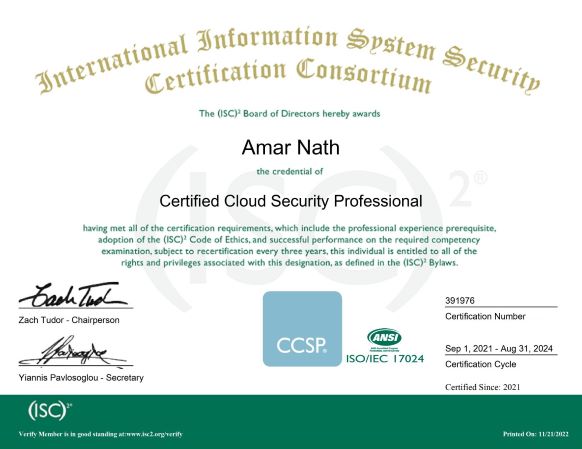Click the Certified Cloud Security Professional title
This screenshot has width=582, height=449.
pos(291,201)
